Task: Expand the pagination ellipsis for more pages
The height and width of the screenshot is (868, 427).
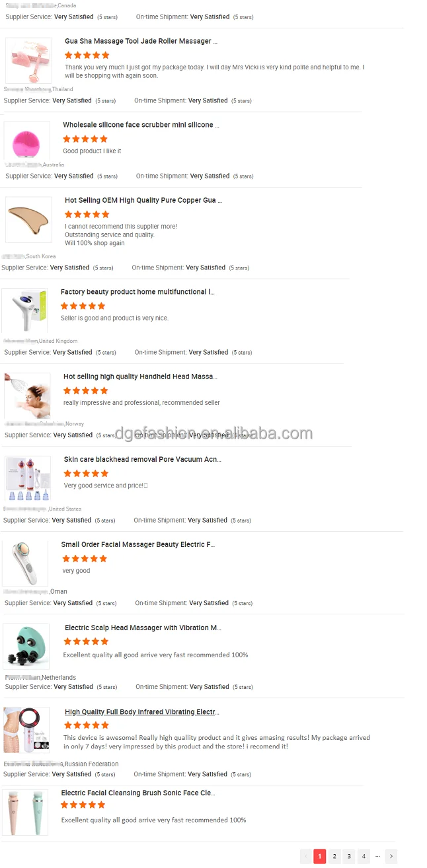Action: pos(377,856)
